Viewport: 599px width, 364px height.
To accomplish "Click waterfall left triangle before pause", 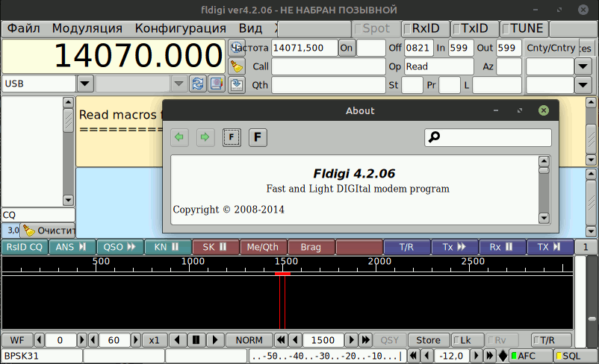I will tap(177, 340).
